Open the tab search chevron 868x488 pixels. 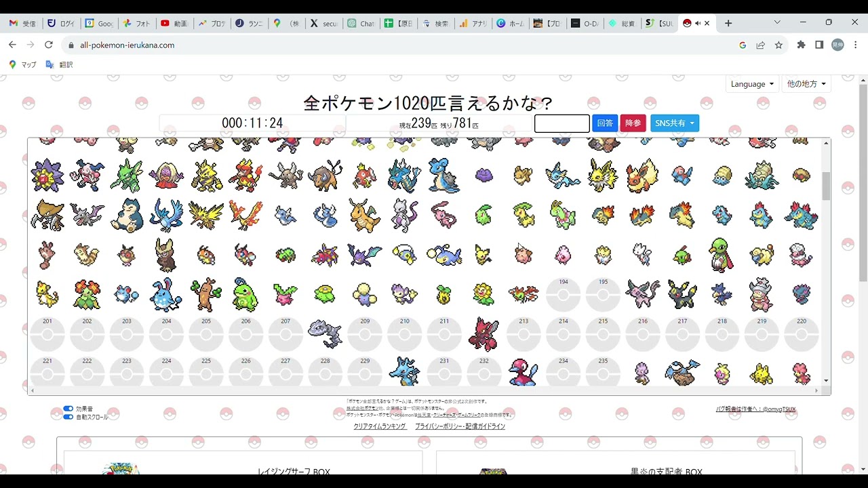[x=777, y=22]
